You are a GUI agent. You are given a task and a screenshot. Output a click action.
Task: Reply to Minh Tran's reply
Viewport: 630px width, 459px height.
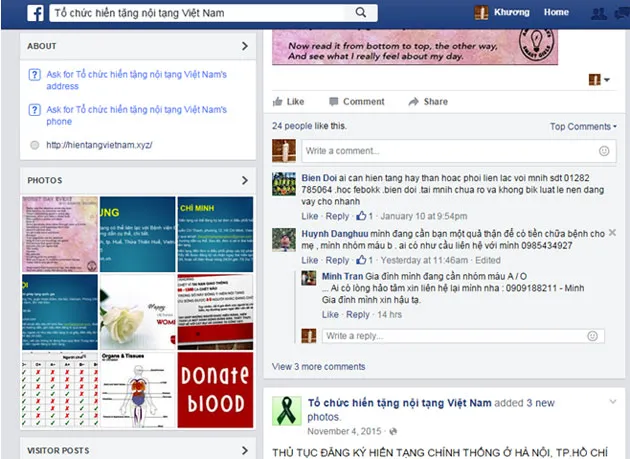[x=358, y=315]
